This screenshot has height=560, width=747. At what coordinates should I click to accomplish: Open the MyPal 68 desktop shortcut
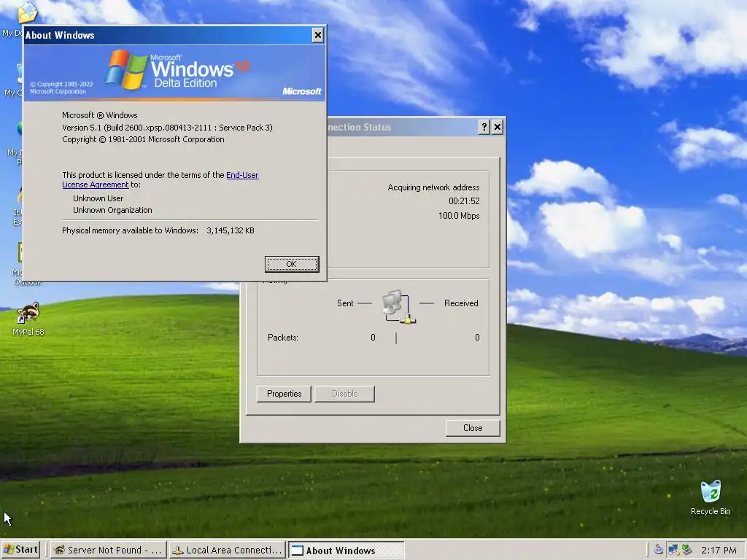[28, 318]
